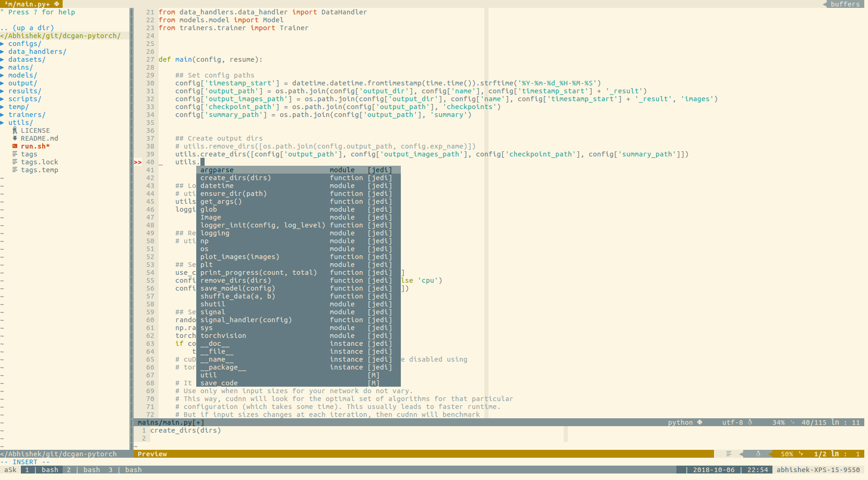Click create_dirs(dirs) in preview window
Viewport: 868px width, 480px height.
186,430
